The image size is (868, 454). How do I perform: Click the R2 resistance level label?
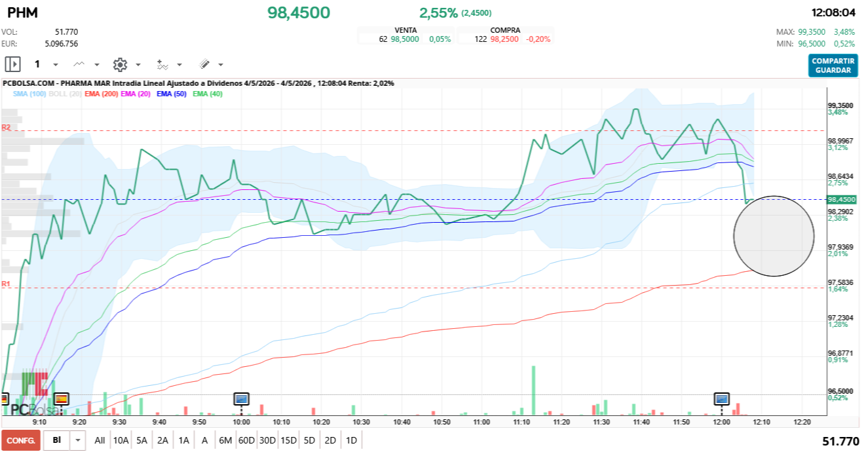pyautogui.click(x=6, y=127)
